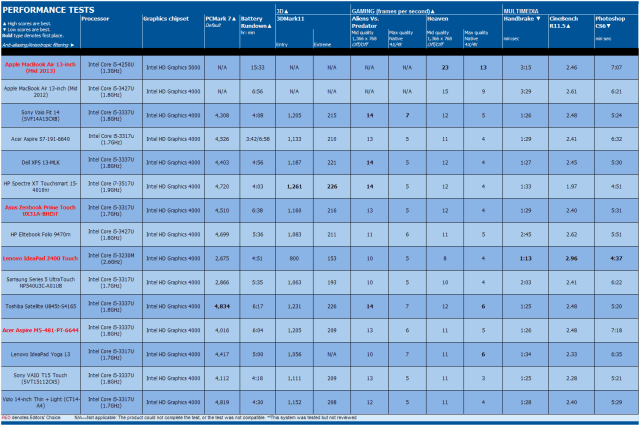Image resolution: width=640 pixels, height=426 pixels.
Task: Select the Processor column header
Action: [x=95, y=19]
